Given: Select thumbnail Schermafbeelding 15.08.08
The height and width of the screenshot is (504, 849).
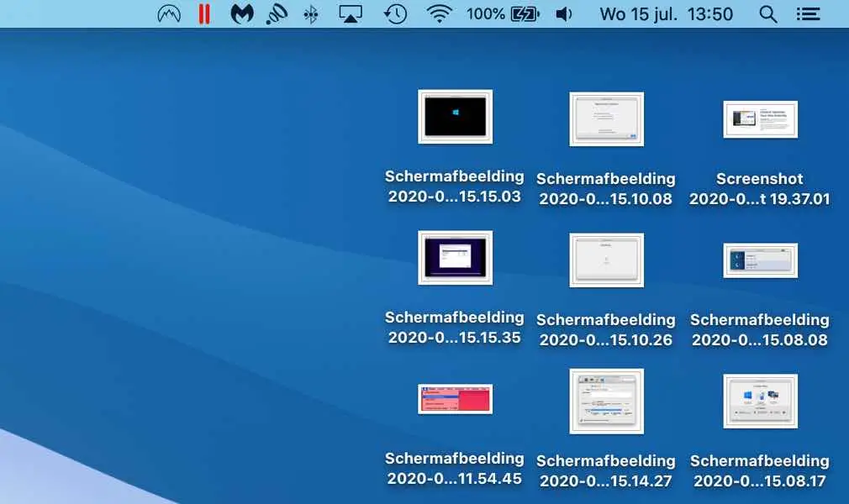Looking at the screenshot, I should coord(760,260).
